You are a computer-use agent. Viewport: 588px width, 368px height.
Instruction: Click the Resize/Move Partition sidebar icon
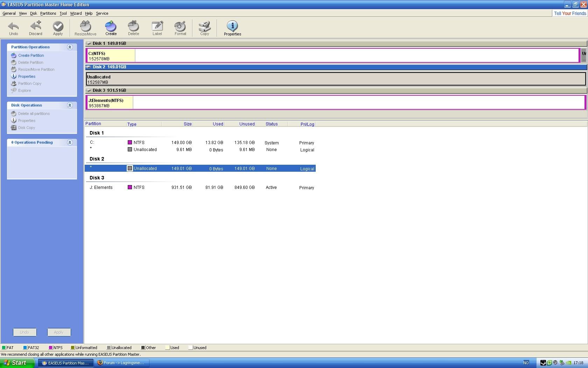pos(14,69)
